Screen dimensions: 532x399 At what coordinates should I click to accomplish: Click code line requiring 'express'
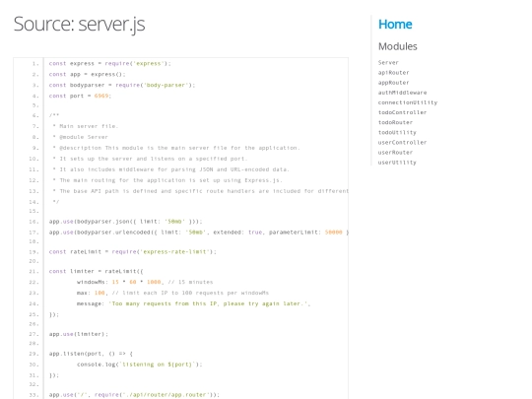point(110,63)
